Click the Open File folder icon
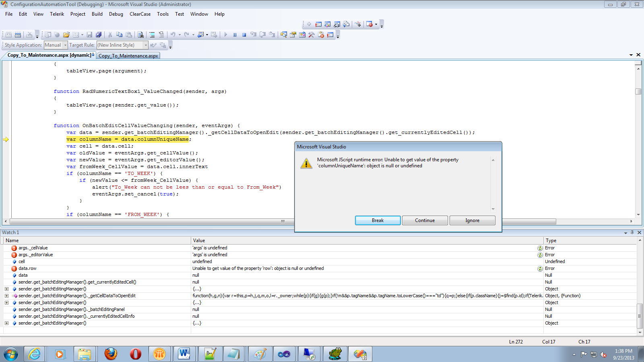The width and height of the screenshot is (644, 362). click(x=66, y=35)
